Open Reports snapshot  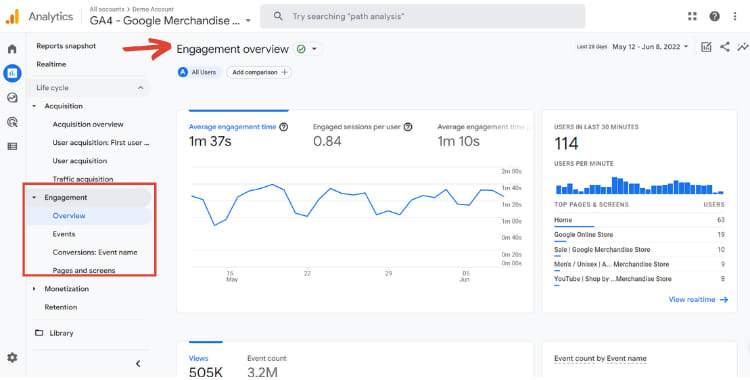click(x=66, y=46)
